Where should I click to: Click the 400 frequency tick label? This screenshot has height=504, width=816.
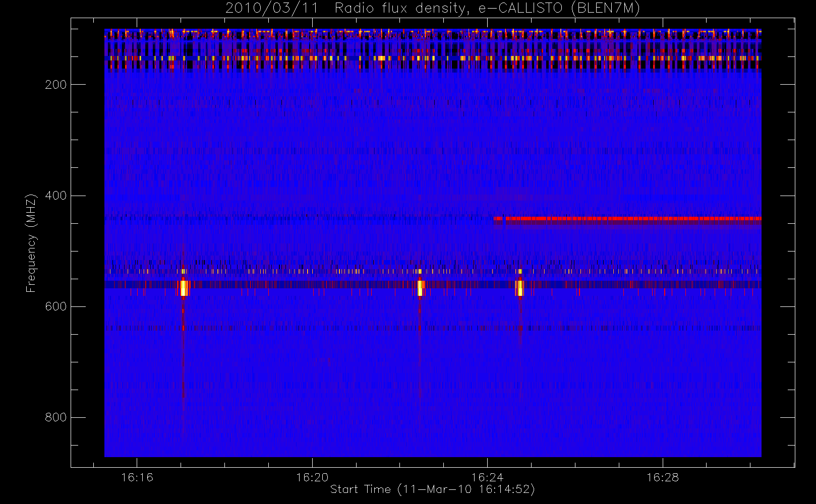(x=56, y=196)
